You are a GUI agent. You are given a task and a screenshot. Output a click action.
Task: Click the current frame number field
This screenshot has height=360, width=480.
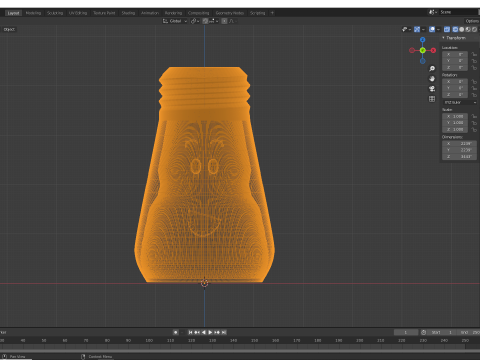point(406,332)
